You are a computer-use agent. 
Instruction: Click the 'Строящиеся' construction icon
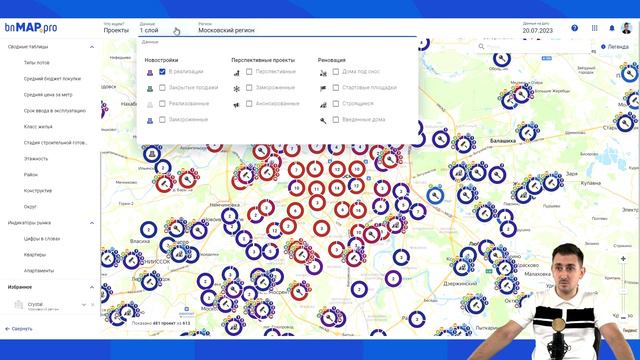323,104
